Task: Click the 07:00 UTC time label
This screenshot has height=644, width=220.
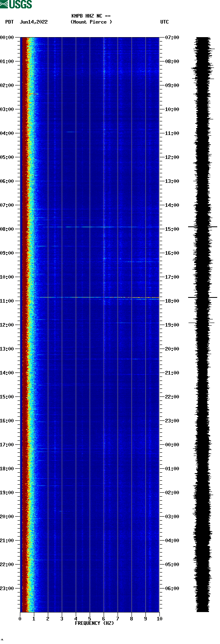Action: [x=172, y=38]
